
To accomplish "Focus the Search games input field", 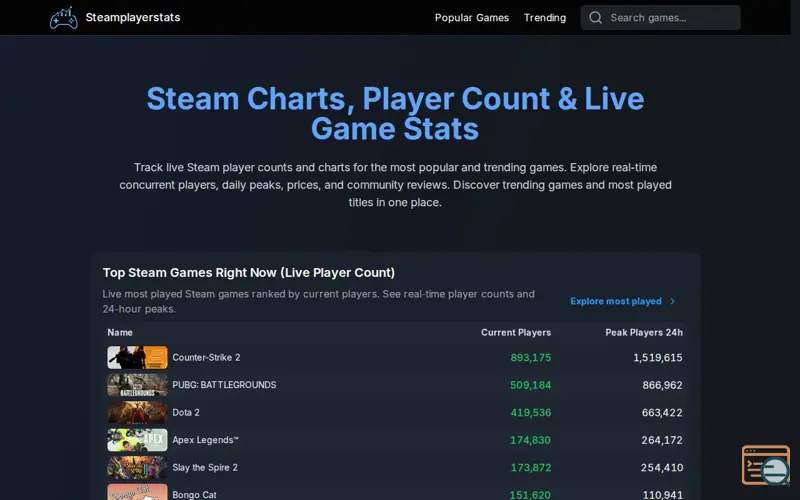I will [661, 18].
